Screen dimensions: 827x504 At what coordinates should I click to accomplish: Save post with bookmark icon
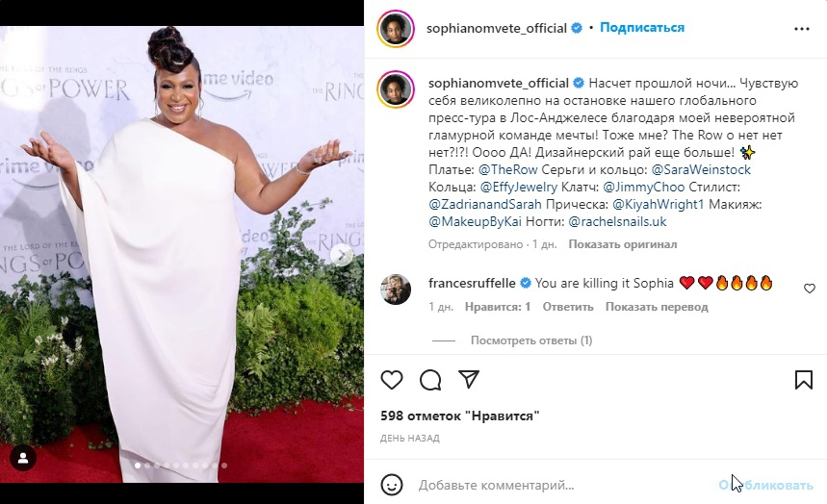(x=804, y=380)
